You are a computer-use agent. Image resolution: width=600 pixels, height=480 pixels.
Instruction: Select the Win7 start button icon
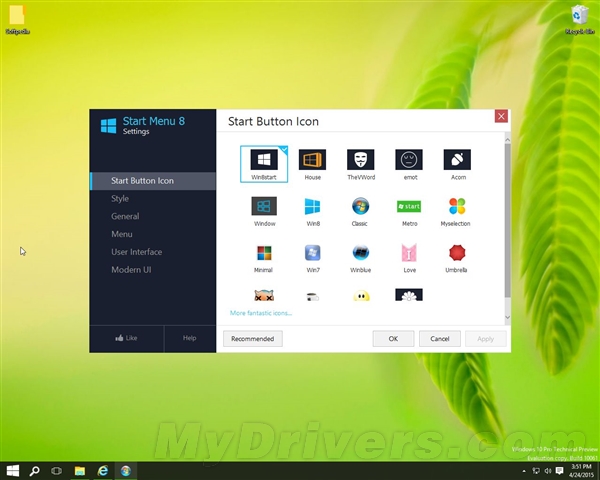(x=312, y=258)
